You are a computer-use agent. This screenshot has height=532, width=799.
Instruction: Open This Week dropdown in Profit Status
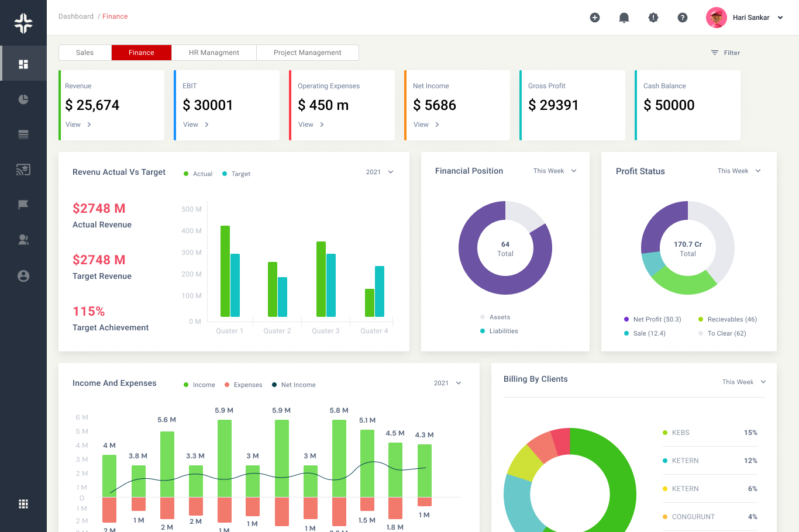tap(739, 171)
